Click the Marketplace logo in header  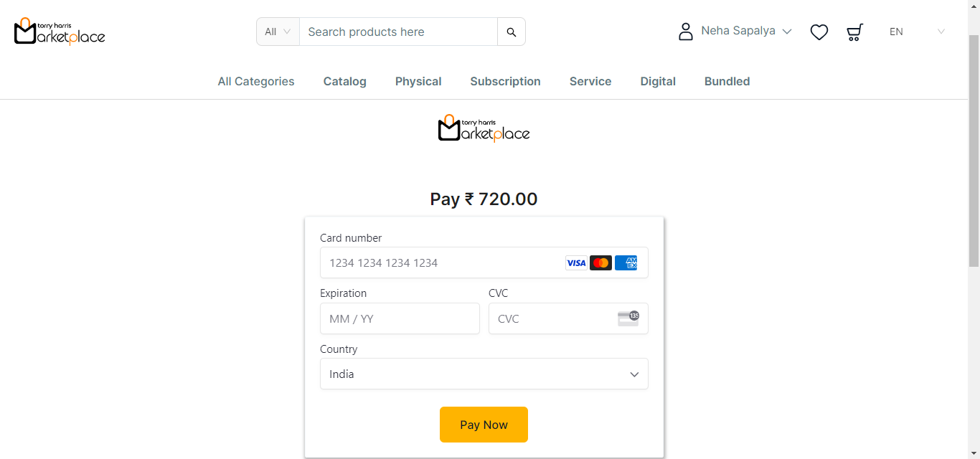tap(60, 32)
